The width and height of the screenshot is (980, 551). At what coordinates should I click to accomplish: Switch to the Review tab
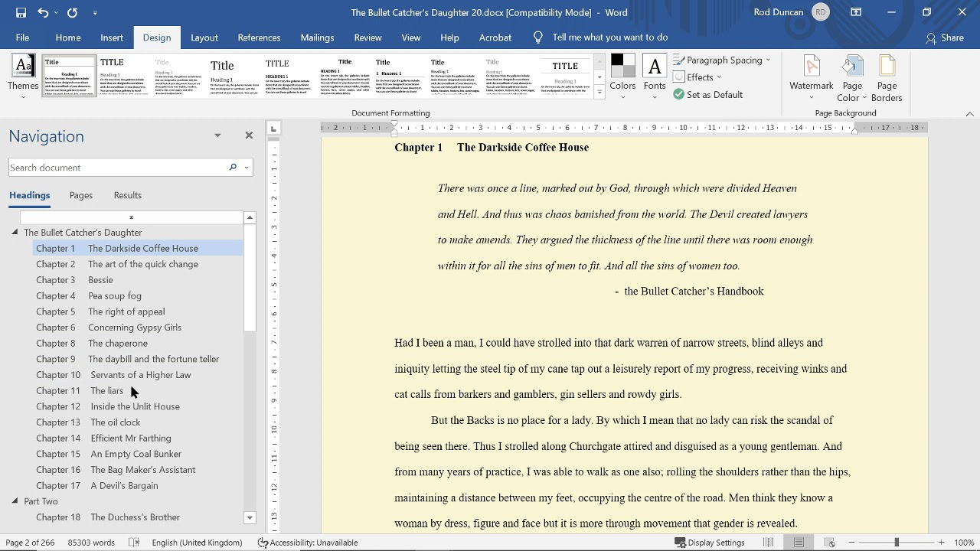tap(367, 37)
